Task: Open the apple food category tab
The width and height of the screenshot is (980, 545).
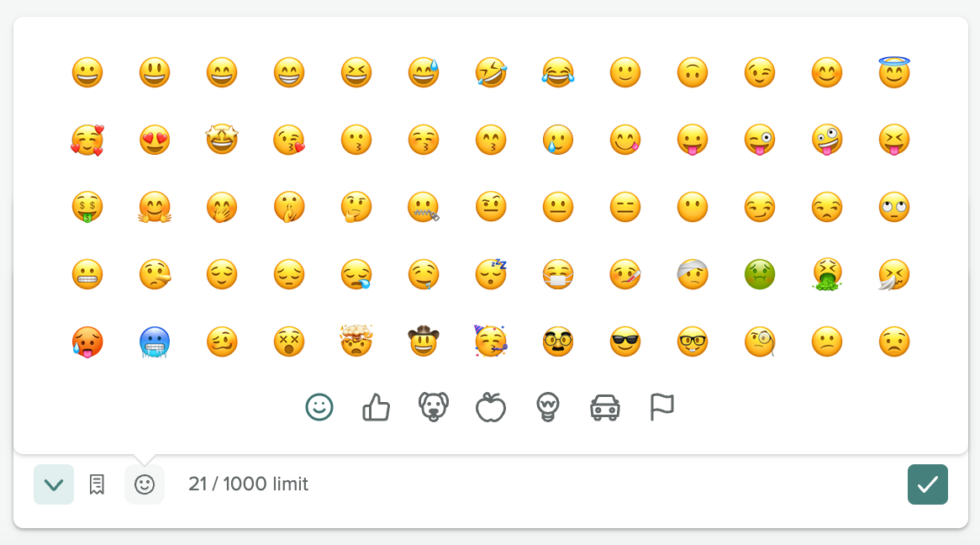Action: tap(491, 408)
